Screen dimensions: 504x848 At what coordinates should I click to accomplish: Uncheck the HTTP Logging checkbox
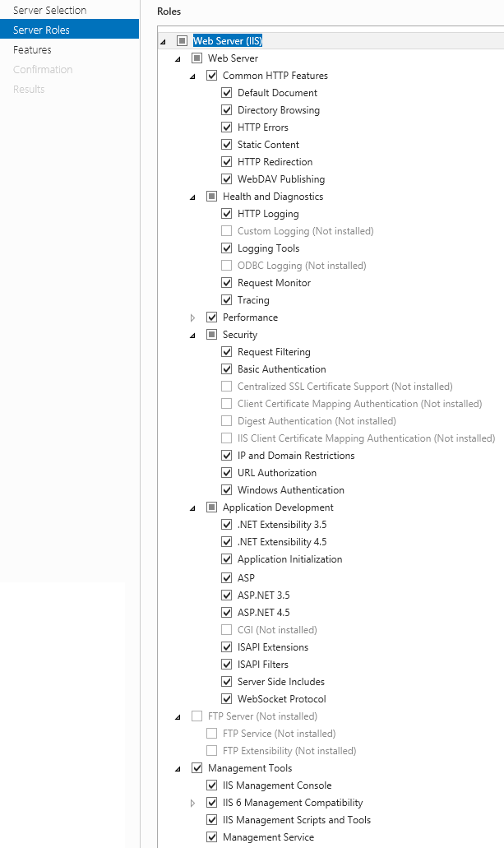point(227,214)
